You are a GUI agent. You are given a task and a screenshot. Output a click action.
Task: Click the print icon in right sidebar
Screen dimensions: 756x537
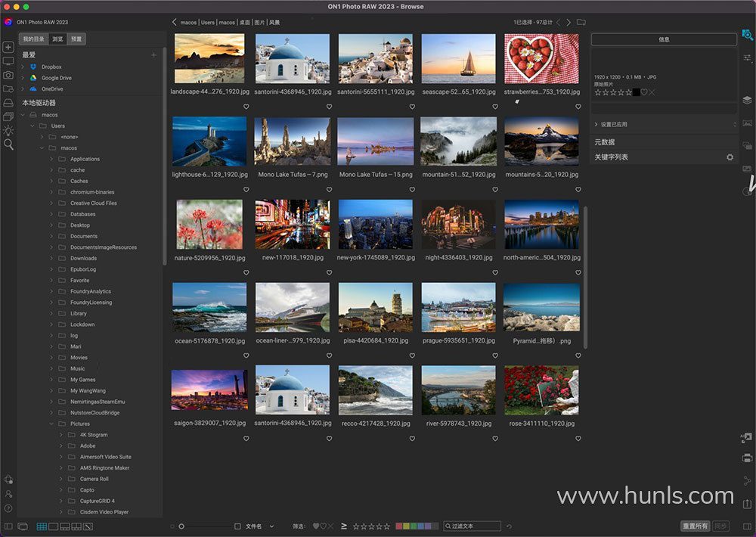[x=748, y=458]
